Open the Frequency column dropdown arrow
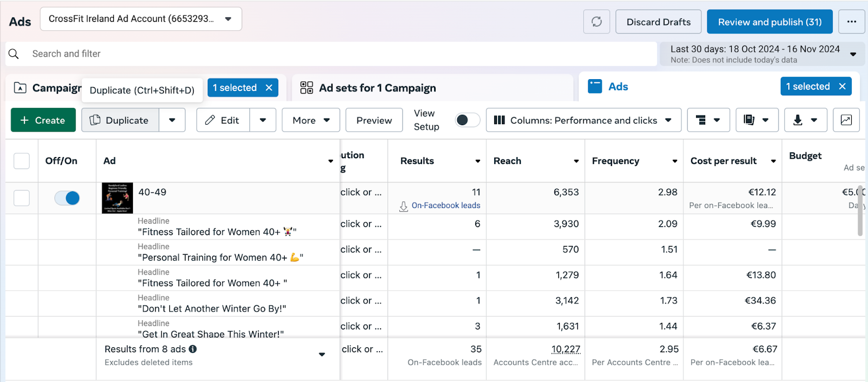 click(x=675, y=161)
